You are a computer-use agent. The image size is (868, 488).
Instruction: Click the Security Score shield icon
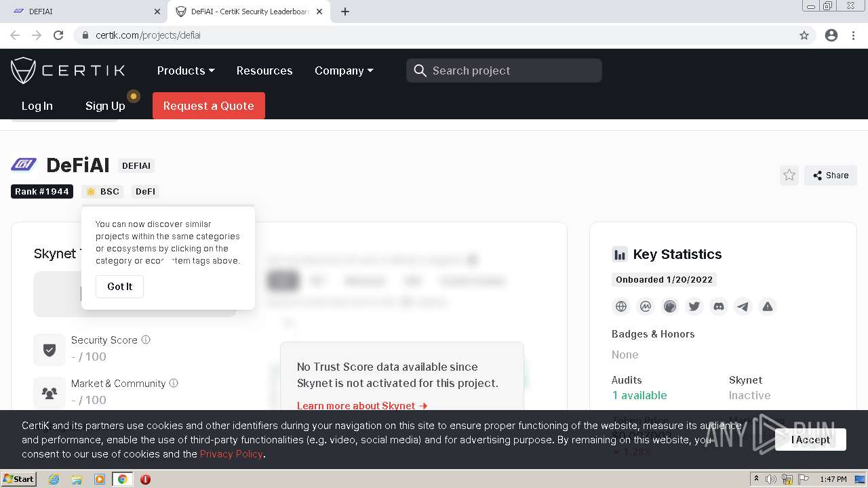click(50, 350)
